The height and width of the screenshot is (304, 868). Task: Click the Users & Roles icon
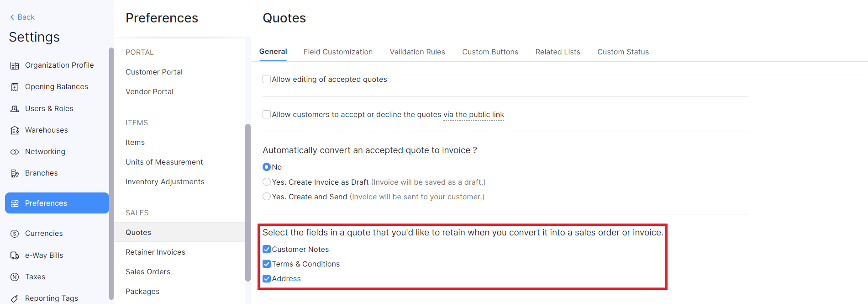pos(15,108)
